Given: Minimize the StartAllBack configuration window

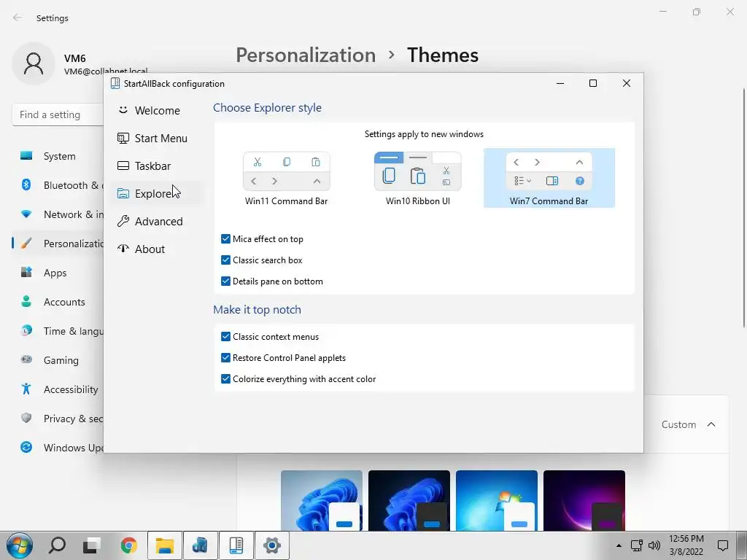Looking at the screenshot, I should [x=560, y=83].
